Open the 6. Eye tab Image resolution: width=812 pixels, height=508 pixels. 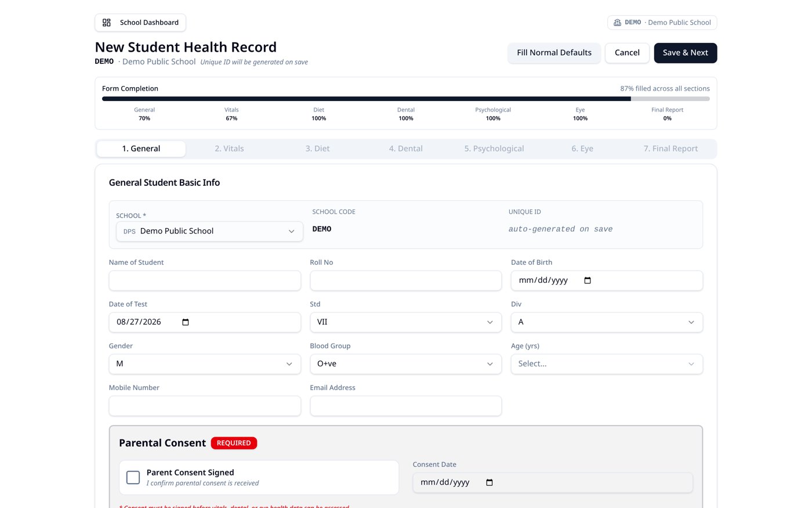pos(582,149)
